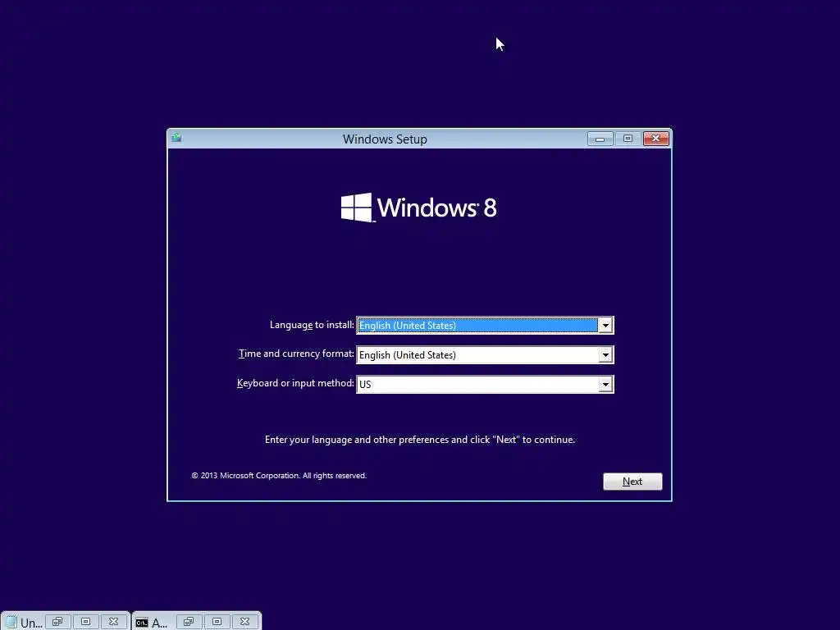Click the Notepad icon of minimized 'Un...' window
The image size is (840, 630).
[x=11, y=622]
